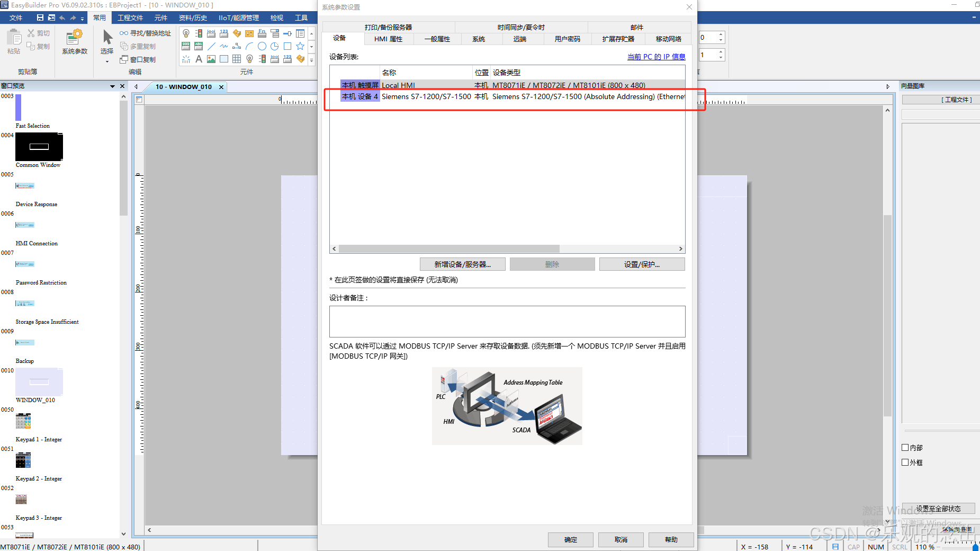The image size is (980, 551).
Task: Click 确定 to confirm dialog
Action: (571, 539)
